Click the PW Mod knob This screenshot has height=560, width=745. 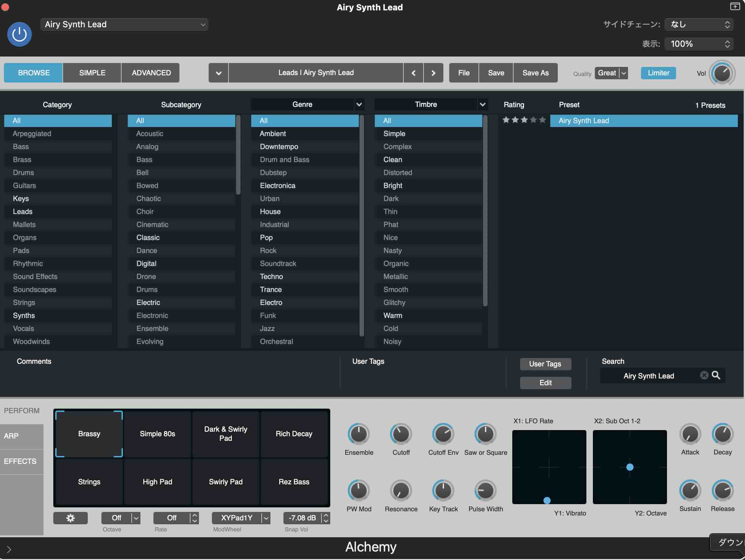click(359, 490)
